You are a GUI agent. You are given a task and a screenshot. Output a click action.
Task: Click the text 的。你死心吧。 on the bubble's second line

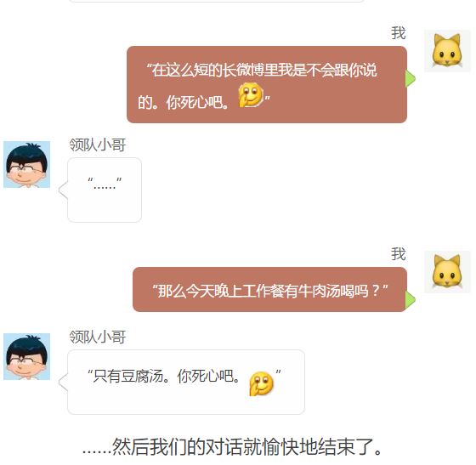pyautogui.click(x=183, y=103)
